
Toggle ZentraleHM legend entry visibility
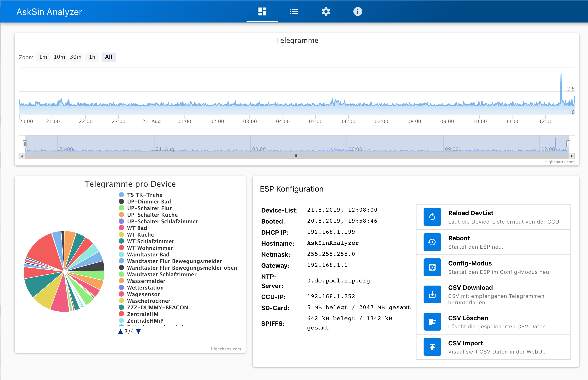[143, 314]
